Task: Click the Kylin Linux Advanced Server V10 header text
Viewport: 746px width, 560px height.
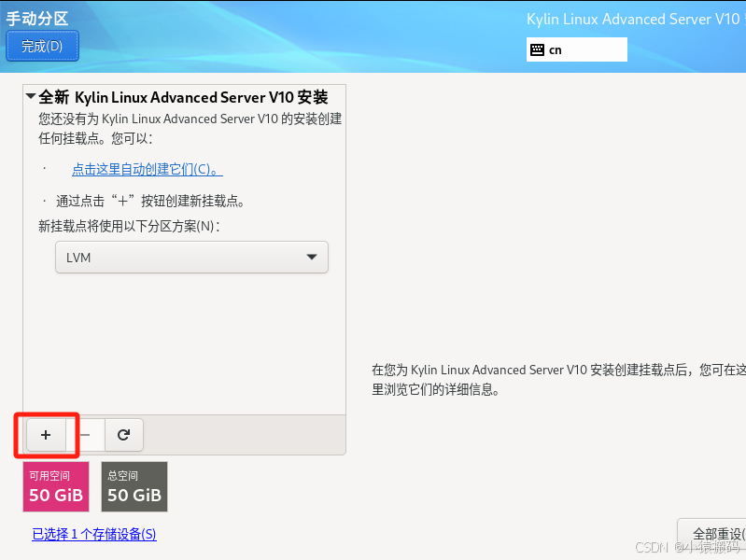Action: 634,19
